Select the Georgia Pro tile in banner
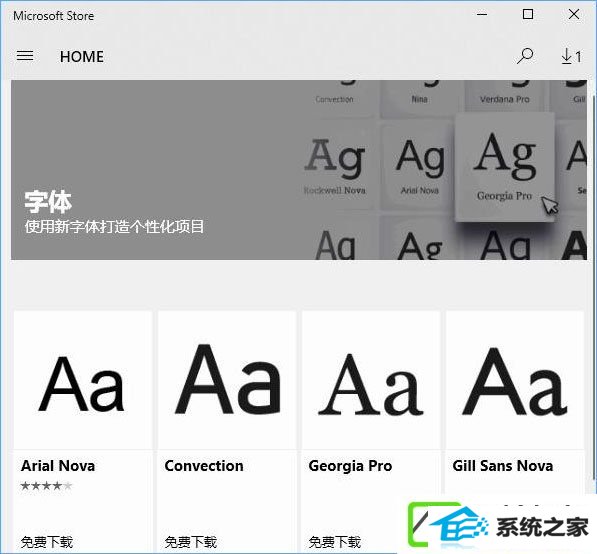This screenshot has width=597, height=554. pyautogui.click(x=504, y=167)
